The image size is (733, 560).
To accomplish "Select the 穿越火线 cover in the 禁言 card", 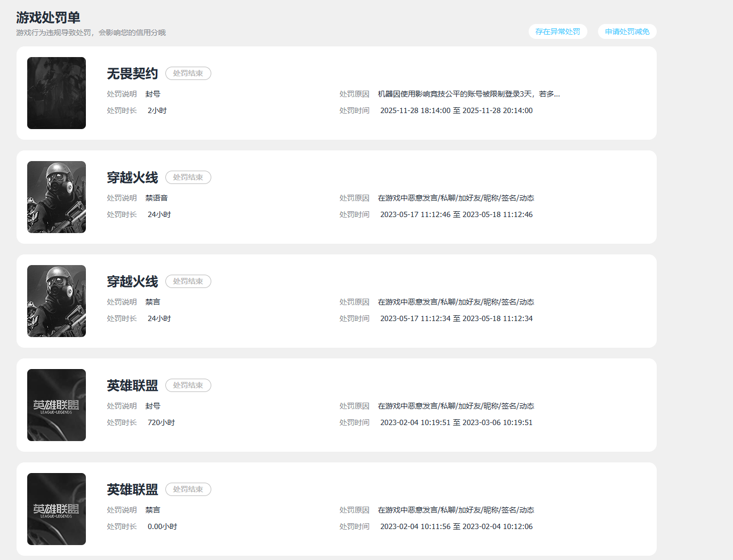I will (57, 301).
